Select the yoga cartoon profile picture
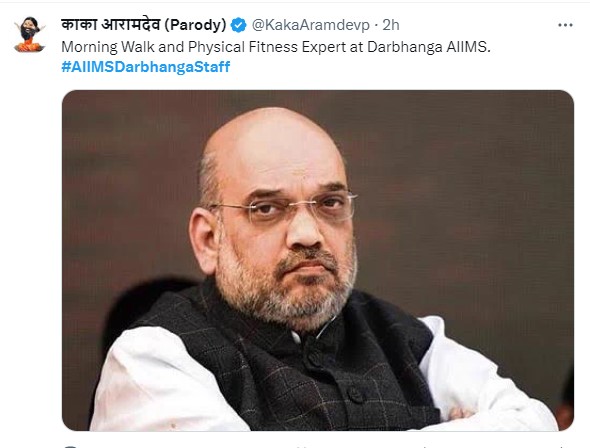 point(29,35)
